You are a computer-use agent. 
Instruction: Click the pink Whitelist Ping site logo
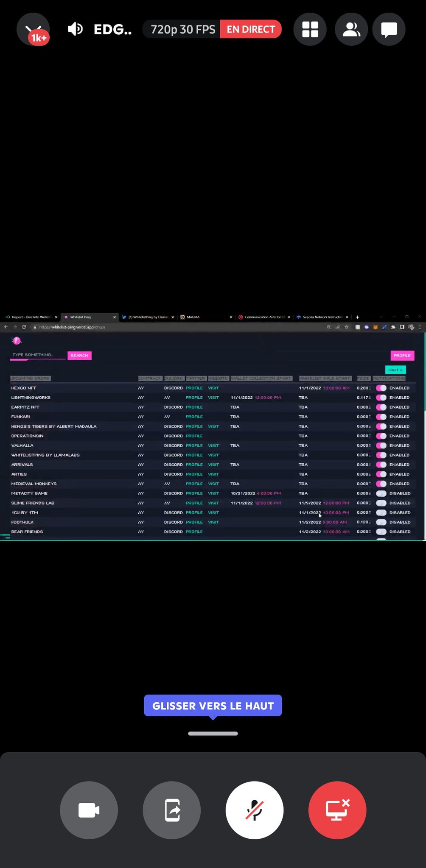(17, 340)
